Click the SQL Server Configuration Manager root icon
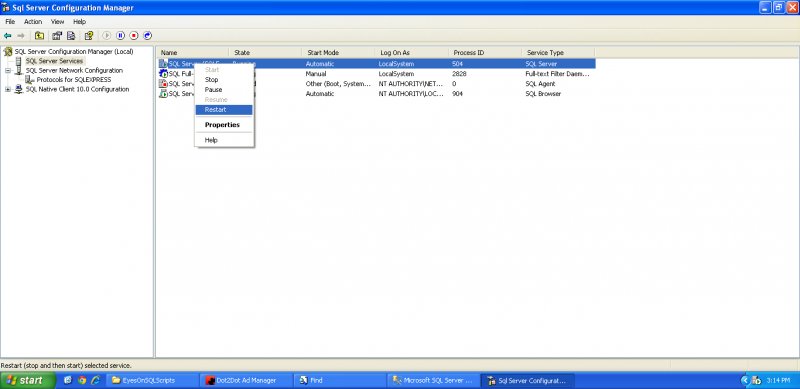 [8, 52]
